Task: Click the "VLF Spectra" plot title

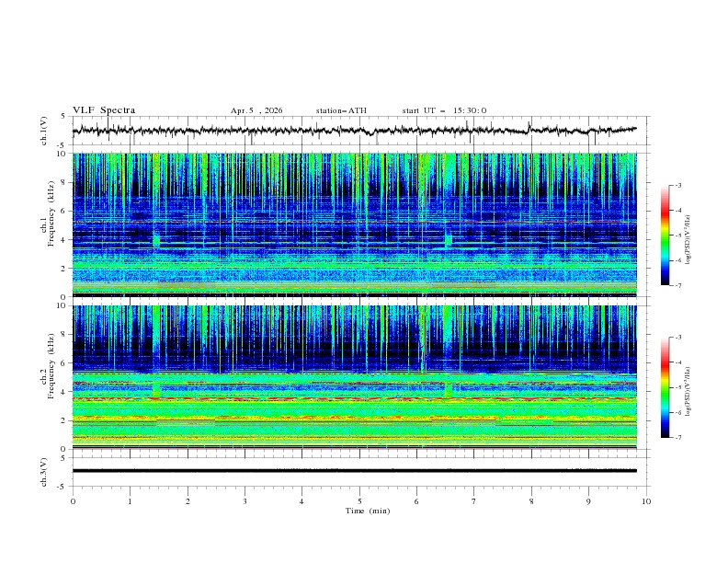Action: point(104,110)
